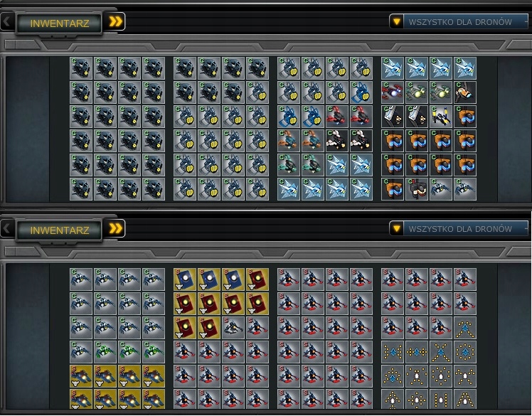
Task: Select chevron formation beside the S turret items
Action: (465, 327)
